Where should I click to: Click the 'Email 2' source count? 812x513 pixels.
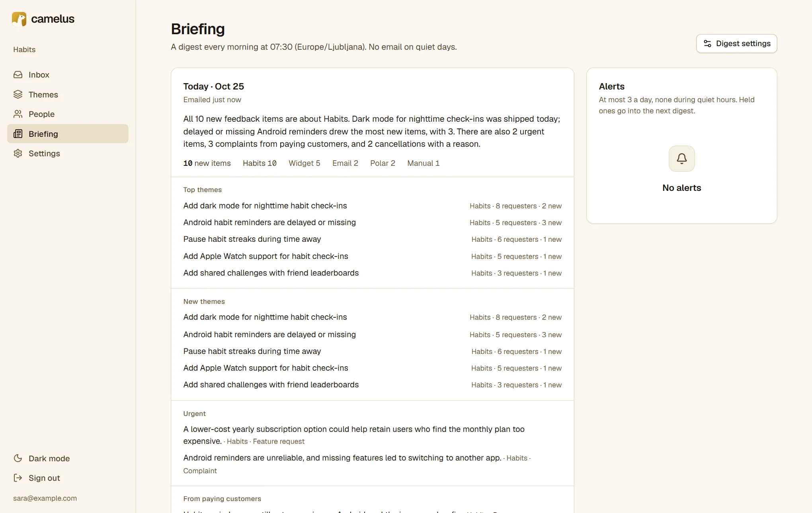345,163
